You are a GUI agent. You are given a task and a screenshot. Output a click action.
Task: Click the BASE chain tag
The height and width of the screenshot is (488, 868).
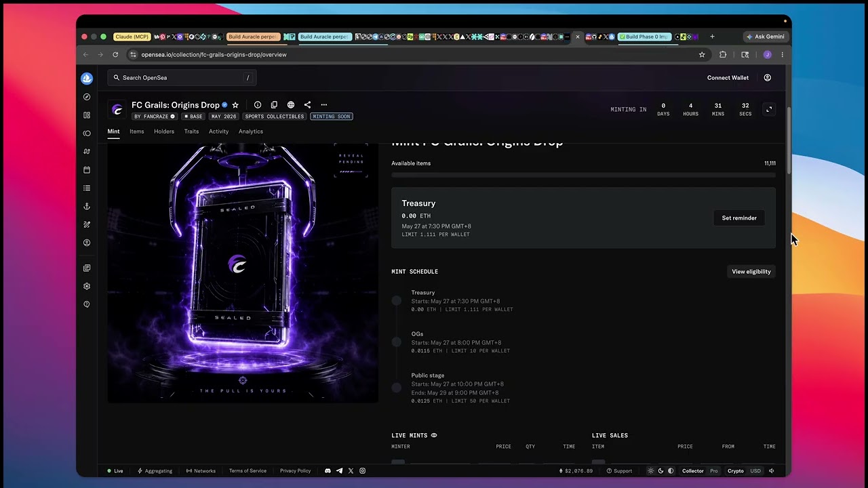[193, 117]
